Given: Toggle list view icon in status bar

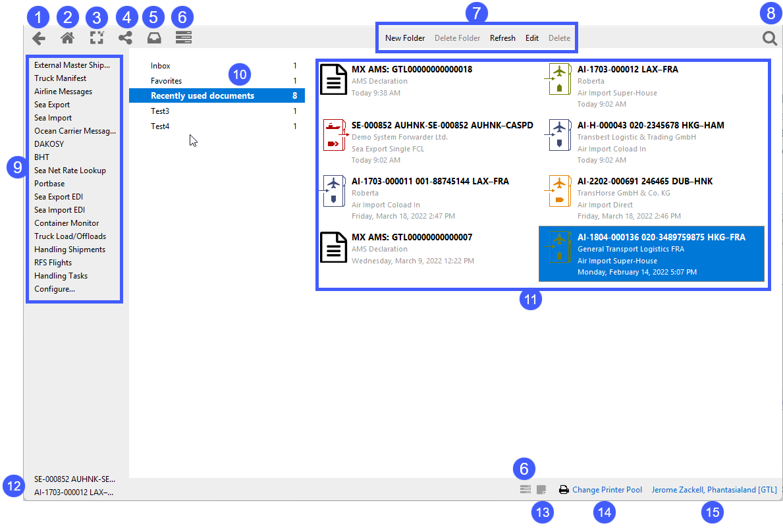Looking at the screenshot, I should pos(525,490).
